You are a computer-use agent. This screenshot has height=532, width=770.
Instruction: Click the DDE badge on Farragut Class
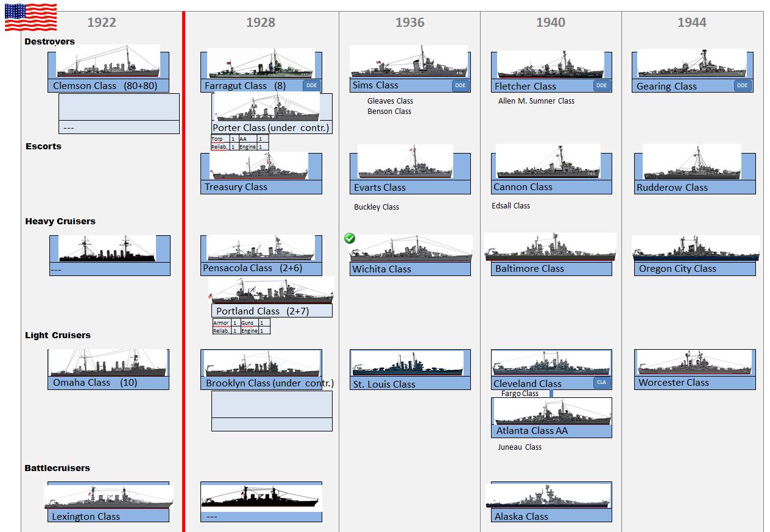point(311,86)
